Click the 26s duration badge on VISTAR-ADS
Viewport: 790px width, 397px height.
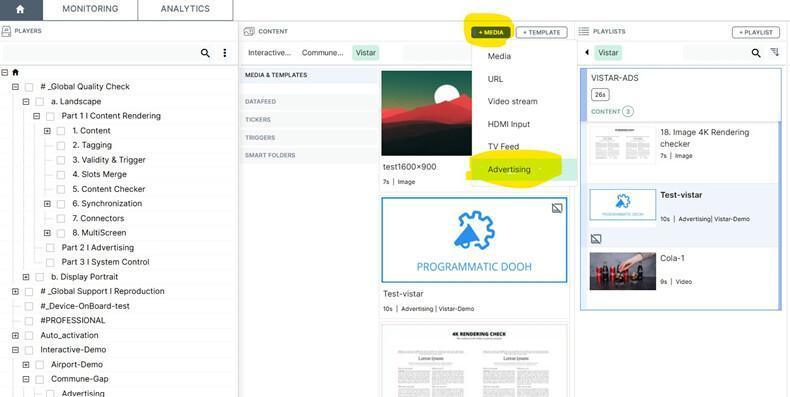point(600,94)
